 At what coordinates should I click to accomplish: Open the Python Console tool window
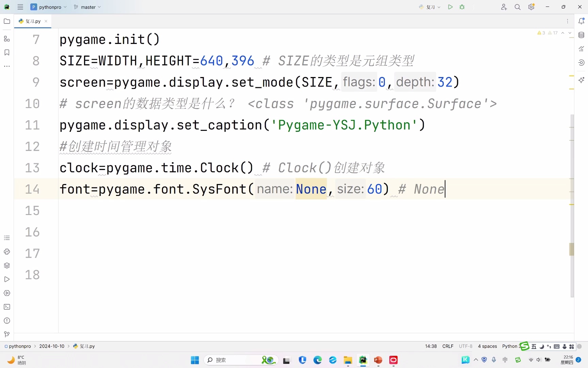pyautogui.click(x=7, y=252)
